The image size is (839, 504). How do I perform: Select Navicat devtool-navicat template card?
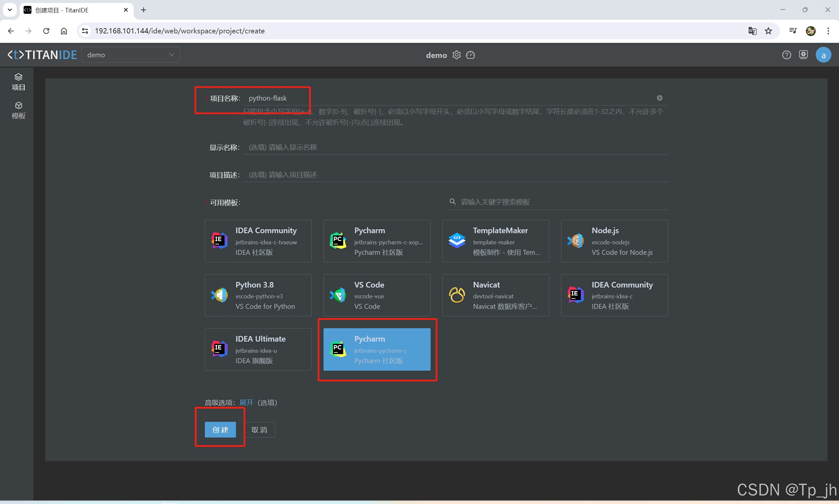tap(496, 295)
